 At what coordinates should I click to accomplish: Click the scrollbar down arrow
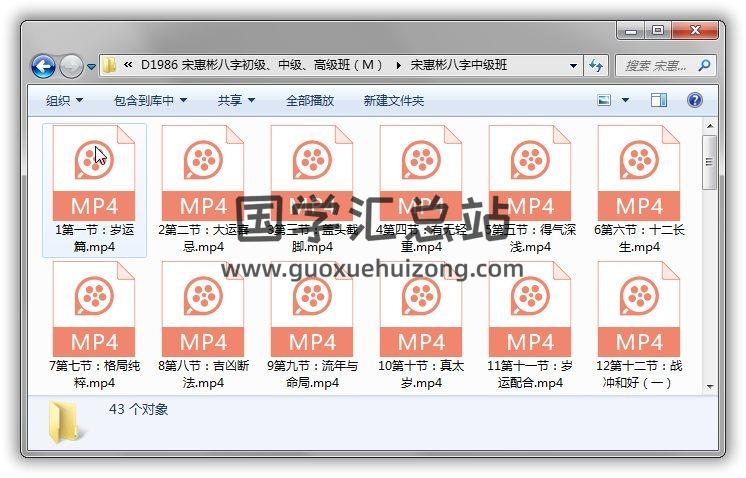click(710, 387)
